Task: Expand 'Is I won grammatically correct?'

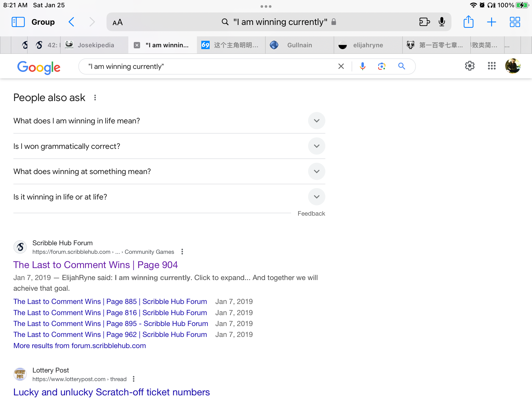Action: (x=316, y=146)
